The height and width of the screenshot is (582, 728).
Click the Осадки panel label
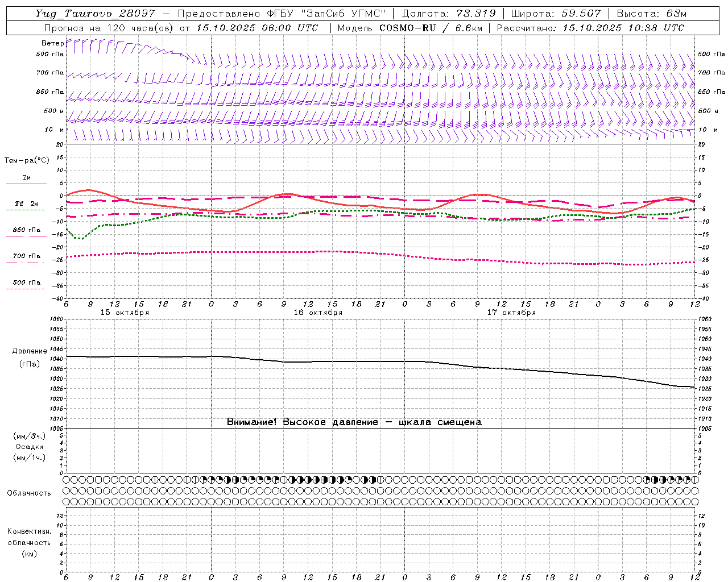click(x=30, y=447)
